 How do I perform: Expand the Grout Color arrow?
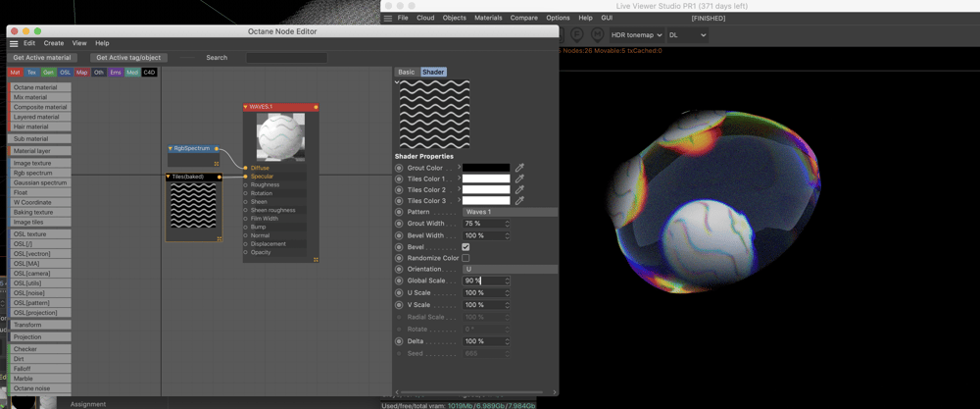(x=460, y=167)
